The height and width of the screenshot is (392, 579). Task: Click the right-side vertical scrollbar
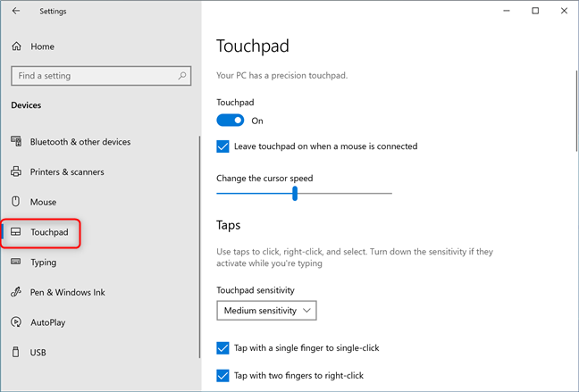(576, 111)
